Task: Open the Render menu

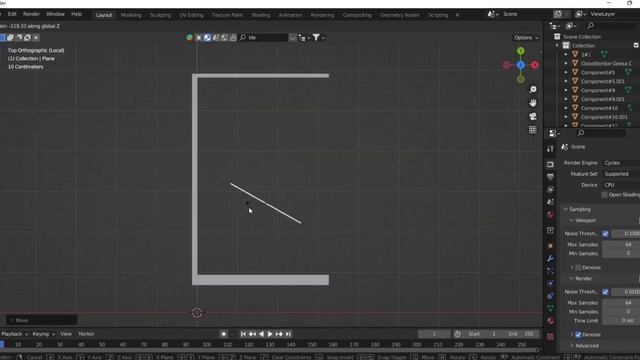Action: click(31, 14)
